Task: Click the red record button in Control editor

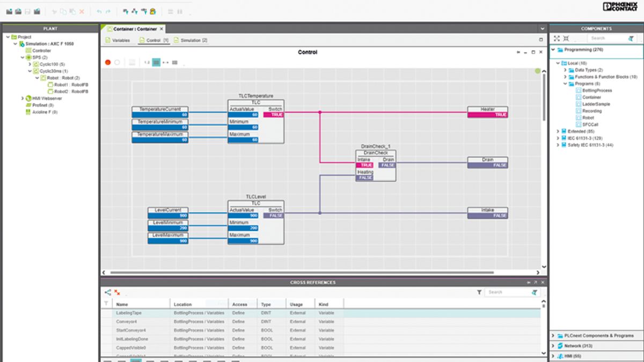Action: click(x=108, y=62)
